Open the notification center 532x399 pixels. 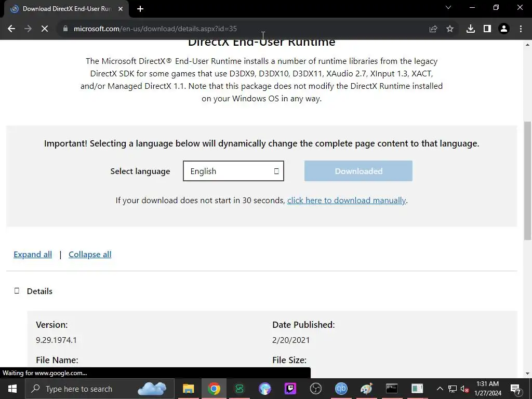click(x=516, y=389)
